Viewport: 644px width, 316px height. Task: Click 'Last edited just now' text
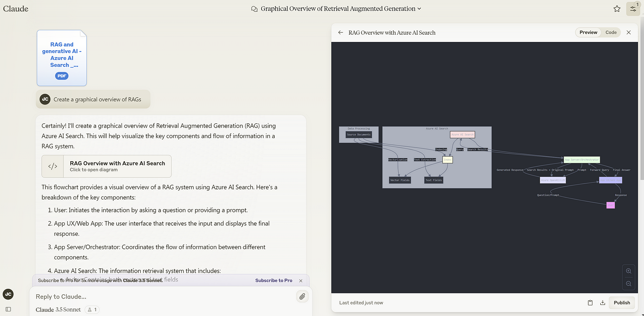click(x=361, y=303)
